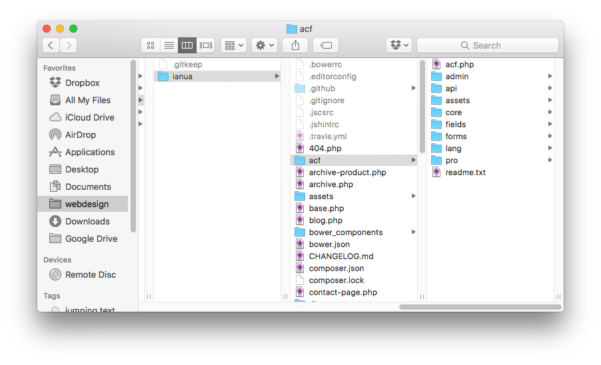Click the forms folder icon
Image resolution: width=601 pixels, height=365 pixels.
click(x=436, y=136)
